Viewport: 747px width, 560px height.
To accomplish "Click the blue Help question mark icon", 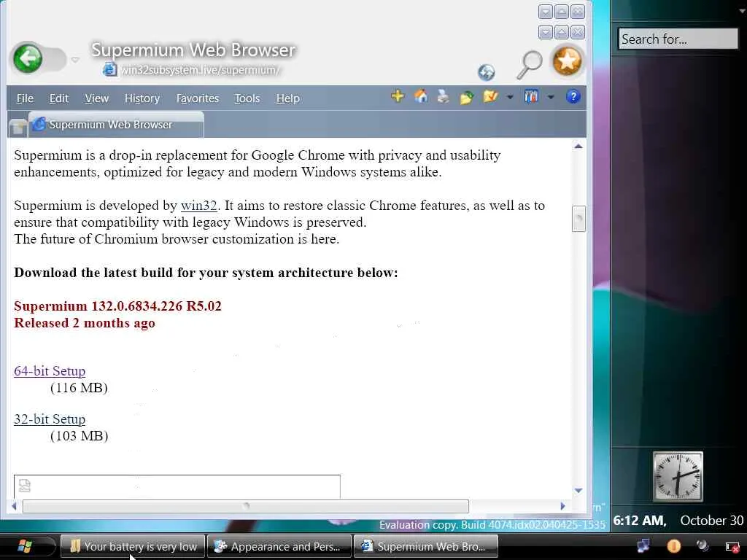I will tap(573, 97).
